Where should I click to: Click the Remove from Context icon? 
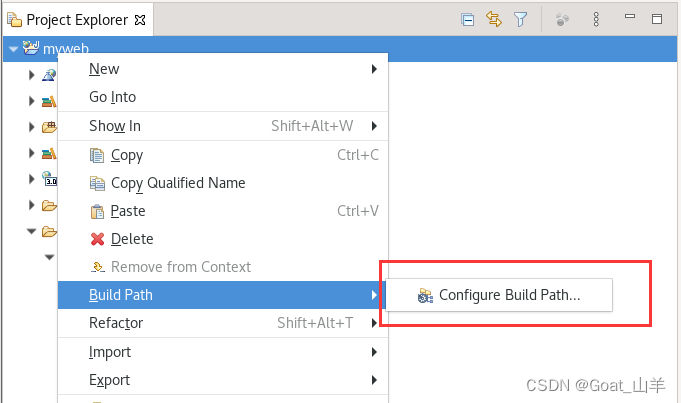tap(98, 267)
